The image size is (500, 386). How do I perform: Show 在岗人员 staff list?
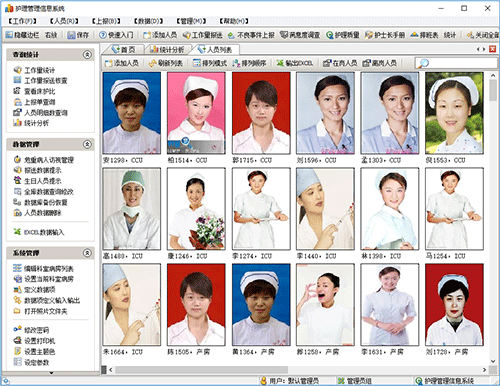click(x=340, y=63)
